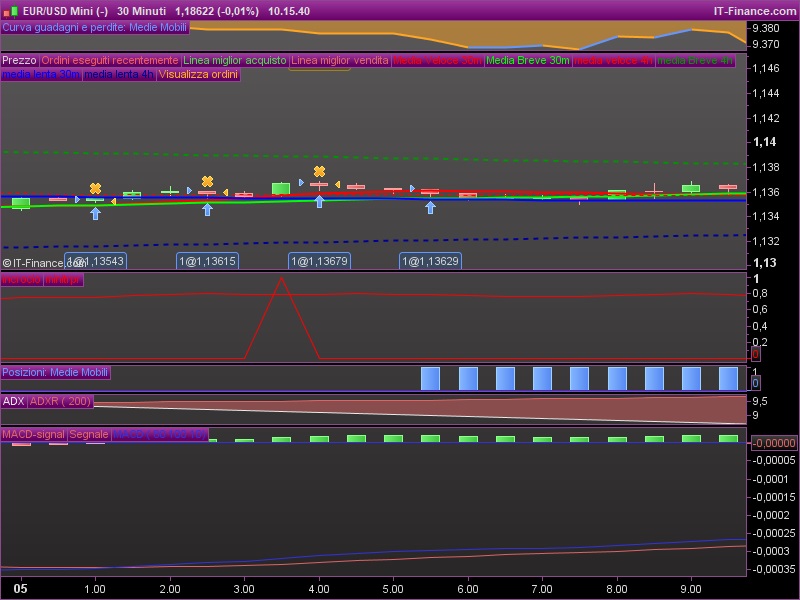800x600 pixels.
Task: Click the '9.380' value on equity curve axis
Action: (x=766, y=28)
